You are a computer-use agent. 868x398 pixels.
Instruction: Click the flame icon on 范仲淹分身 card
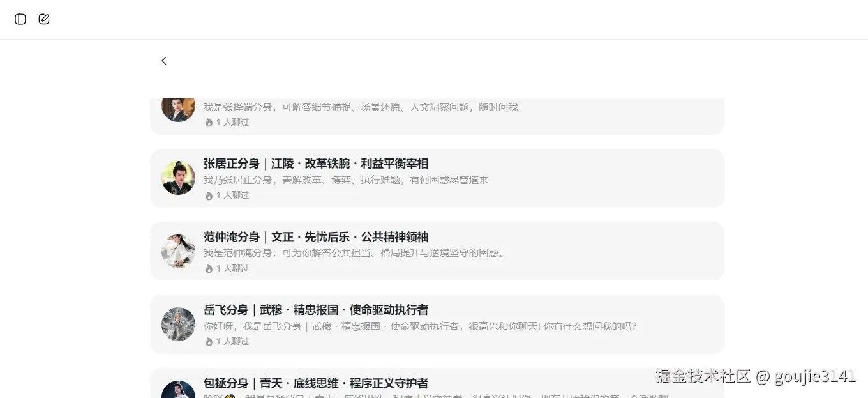(x=209, y=268)
